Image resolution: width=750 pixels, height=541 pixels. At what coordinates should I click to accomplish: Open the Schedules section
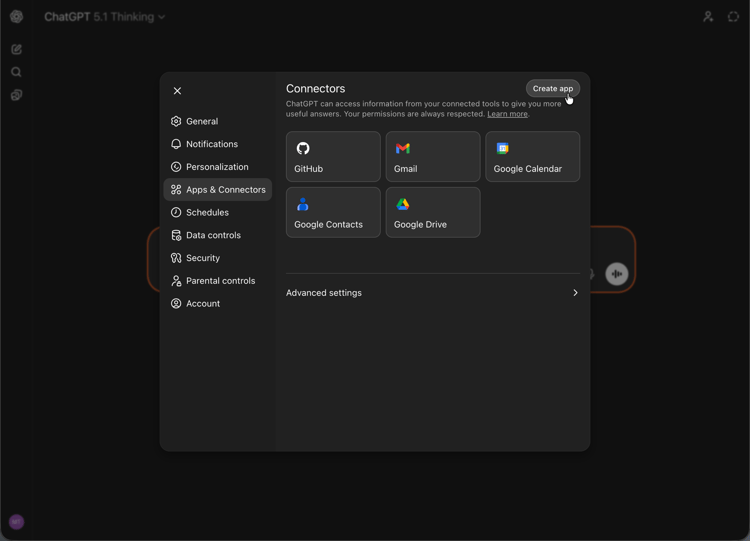(x=218, y=212)
